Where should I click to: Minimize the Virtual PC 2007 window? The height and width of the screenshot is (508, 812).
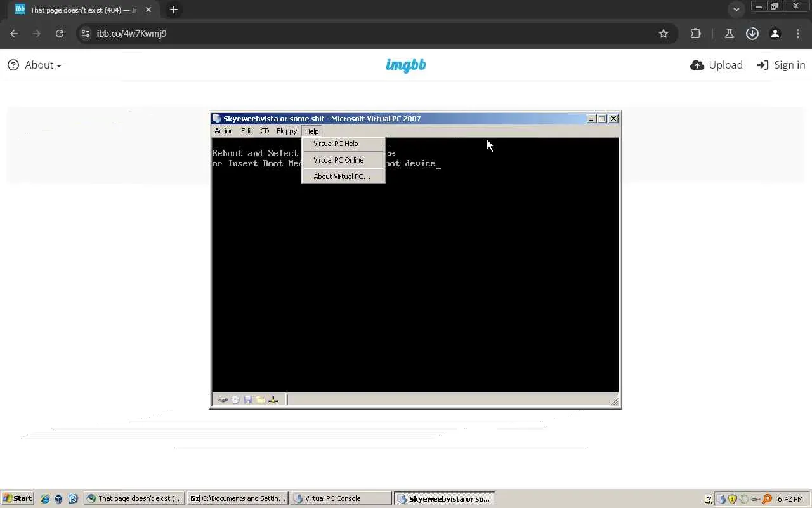coord(591,119)
